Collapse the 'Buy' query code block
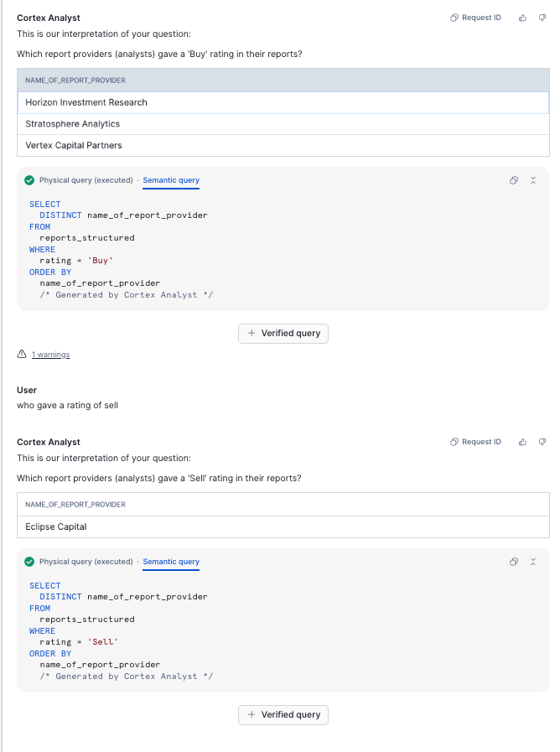The width and height of the screenshot is (560, 752). pos(533,180)
